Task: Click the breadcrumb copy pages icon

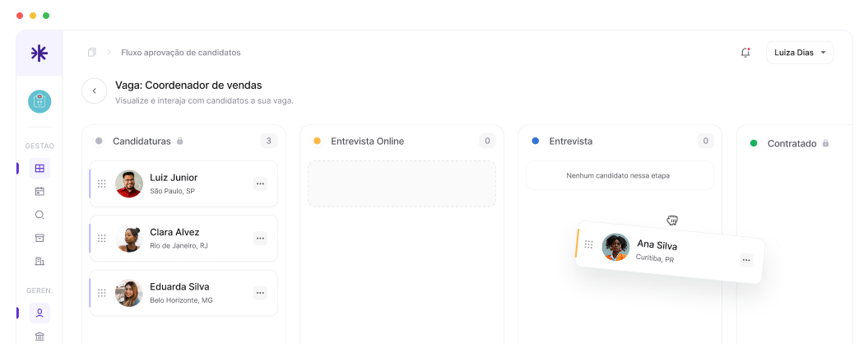Action: (92, 53)
